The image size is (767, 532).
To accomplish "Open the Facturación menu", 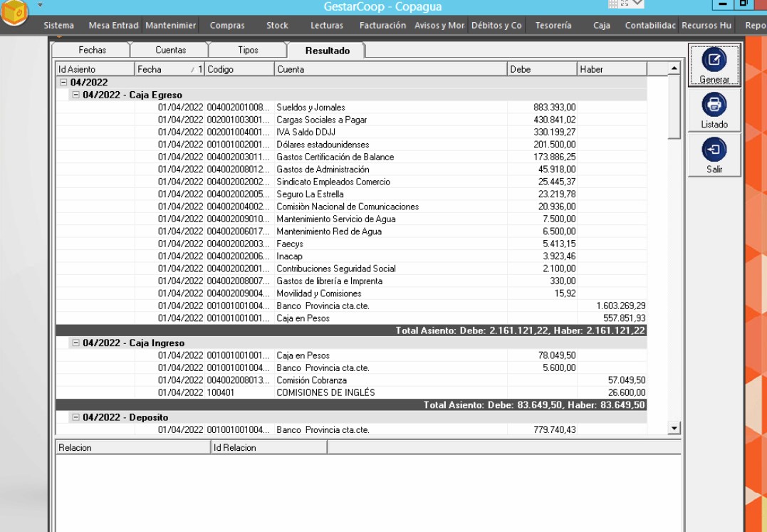I will click(382, 26).
